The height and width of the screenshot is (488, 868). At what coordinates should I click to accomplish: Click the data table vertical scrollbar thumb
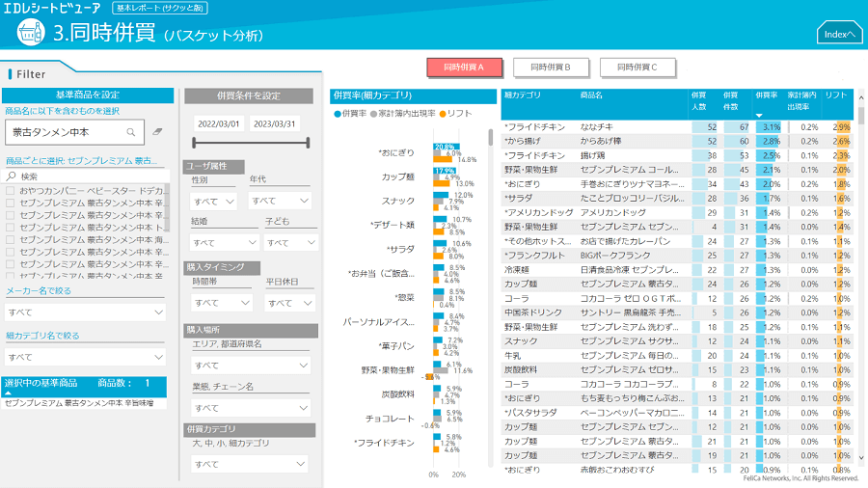861,115
